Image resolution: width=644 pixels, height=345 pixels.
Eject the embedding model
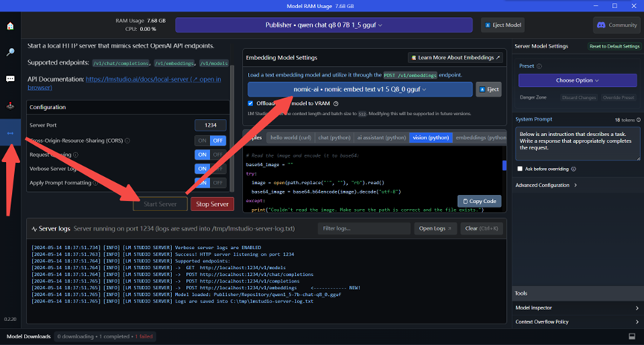[488, 89]
